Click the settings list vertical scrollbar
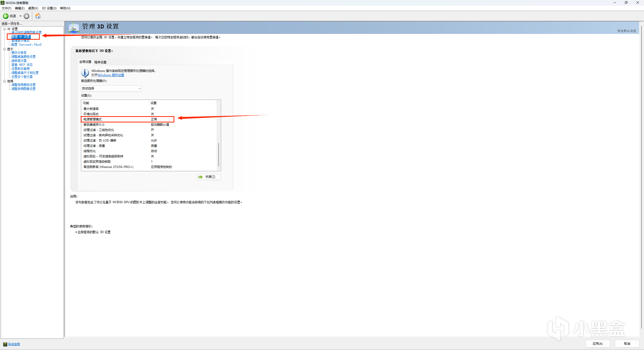This screenshot has width=644, height=350. pyautogui.click(x=218, y=155)
